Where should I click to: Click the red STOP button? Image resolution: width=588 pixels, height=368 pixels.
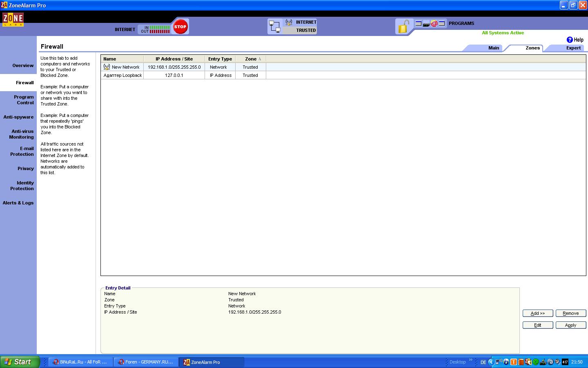click(x=180, y=27)
